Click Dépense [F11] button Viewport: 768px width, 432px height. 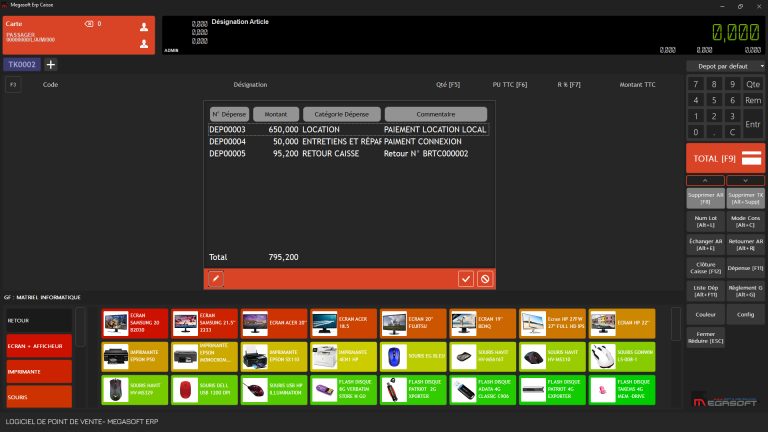coord(745,268)
